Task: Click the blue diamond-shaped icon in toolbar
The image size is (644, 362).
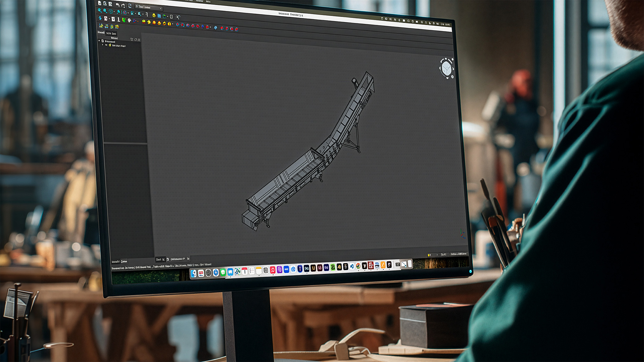Action: point(215,28)
